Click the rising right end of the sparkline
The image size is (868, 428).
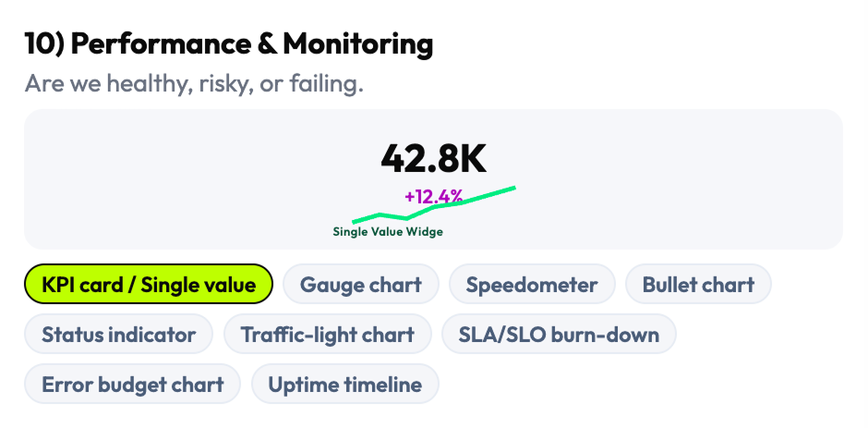pyautogui.click(x=512, y=189)
